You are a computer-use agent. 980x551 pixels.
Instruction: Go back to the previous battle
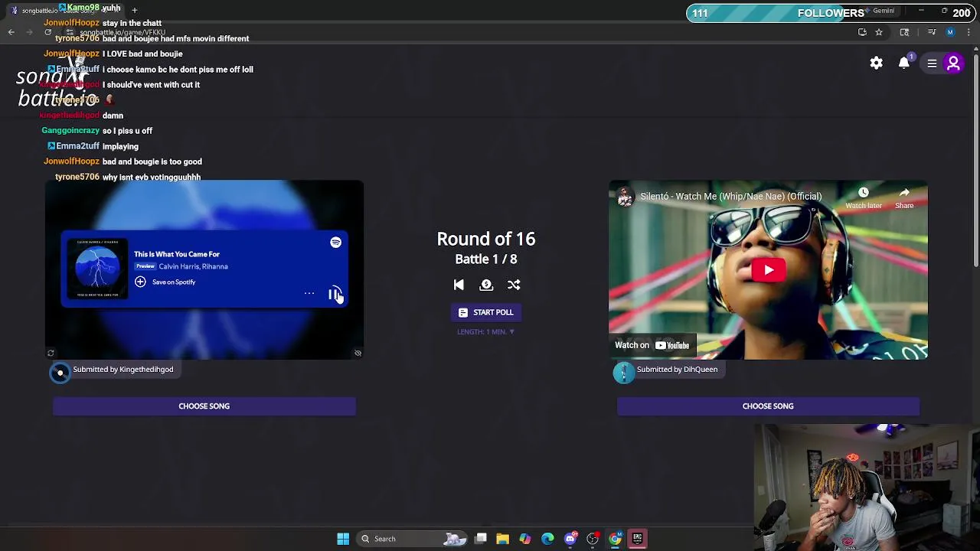coord(459,285)
